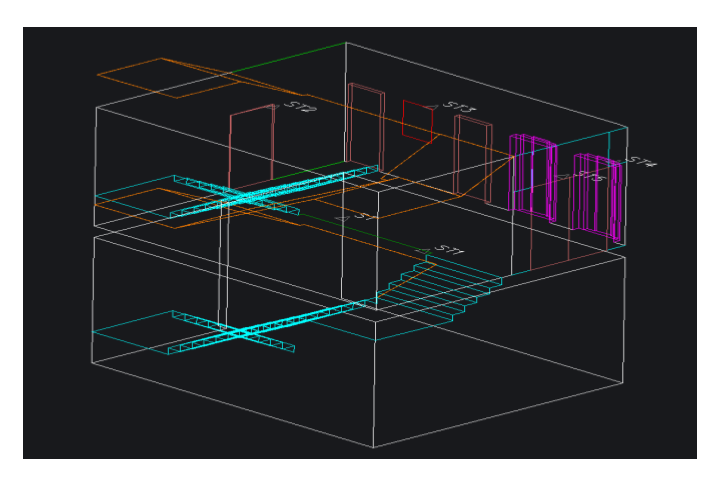720x486 pixels.
Task: Select the magenta object left of ST5
Action: [x=533, y=176]
